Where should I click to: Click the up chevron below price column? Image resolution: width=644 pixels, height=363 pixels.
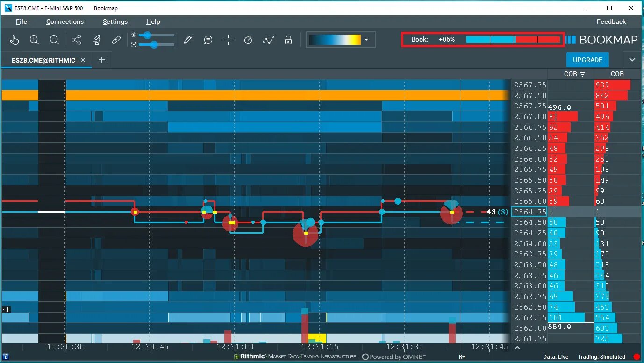click(x=517, y=348)
